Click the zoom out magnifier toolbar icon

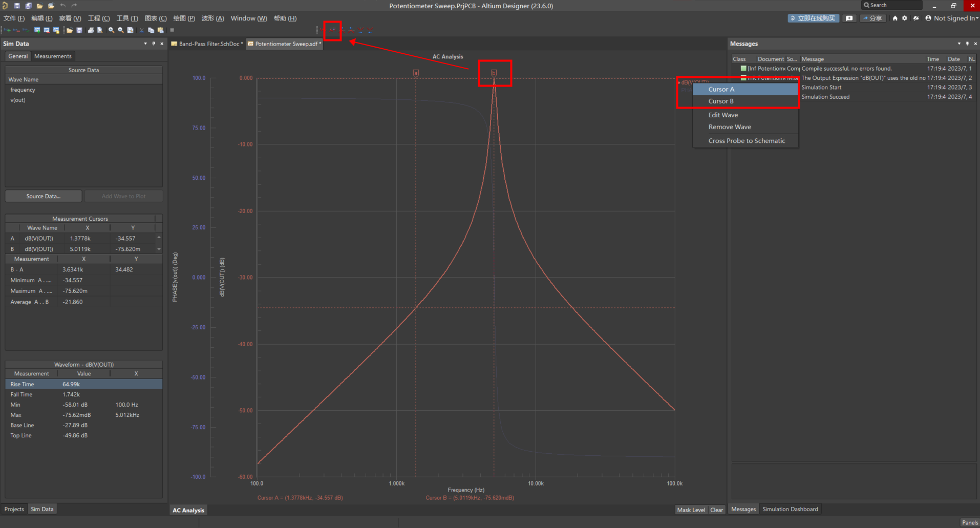coord(121,30)
